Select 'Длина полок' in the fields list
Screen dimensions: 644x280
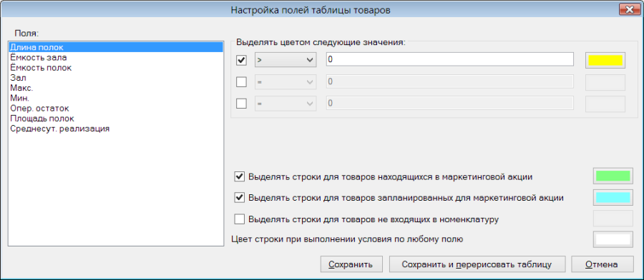pos(115,47)
